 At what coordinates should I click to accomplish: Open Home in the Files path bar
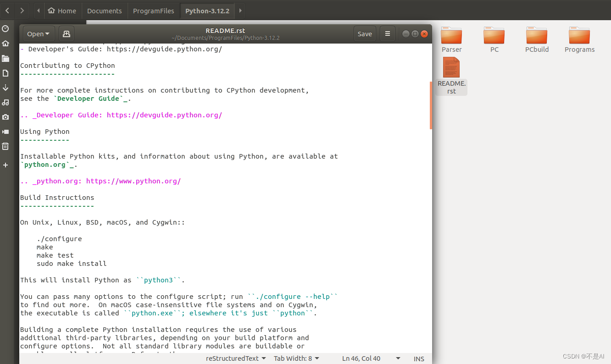[x=62, y=11]
